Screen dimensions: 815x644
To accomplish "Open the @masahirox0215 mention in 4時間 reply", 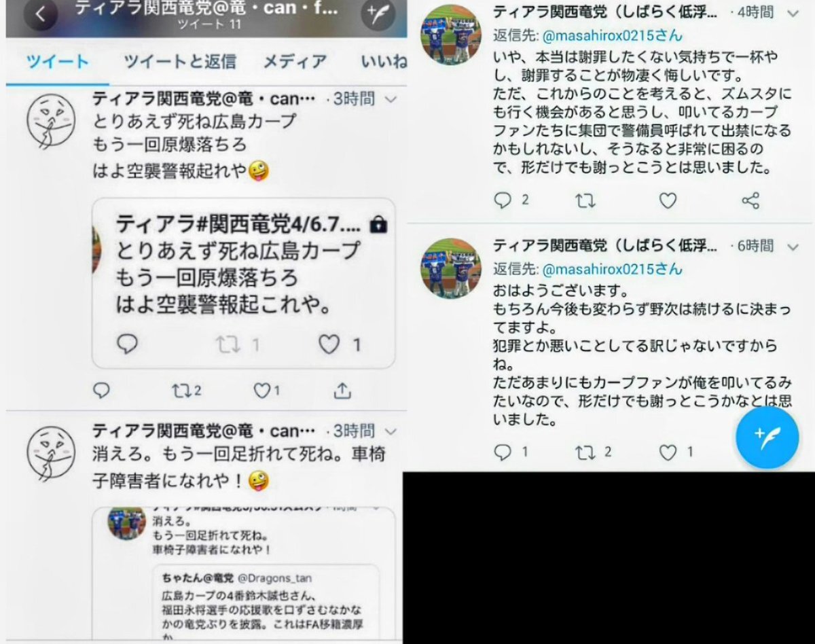I will pyautogui.click(x=611, y=35).
